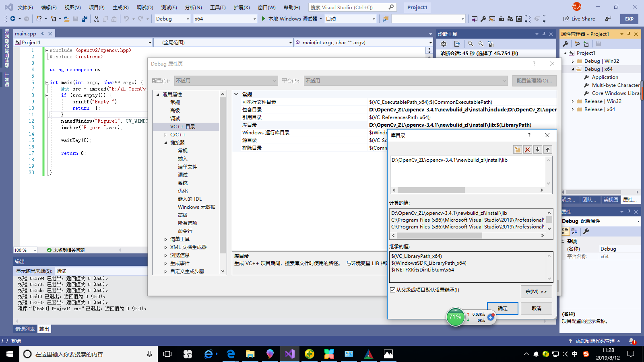The height and width of the screenshot is (362, 644).
Task: Select 输入 under 链接器
Action: tap(183, 159)
